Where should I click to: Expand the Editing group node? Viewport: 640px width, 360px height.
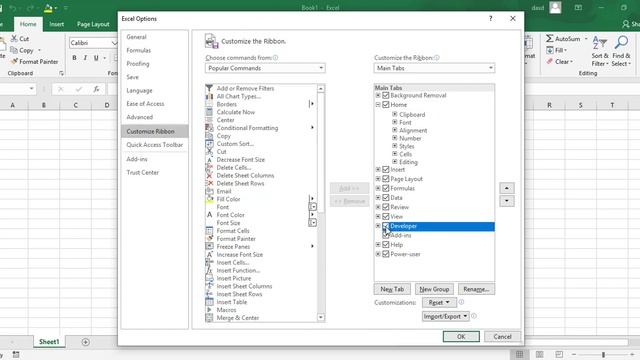(395, 162)
